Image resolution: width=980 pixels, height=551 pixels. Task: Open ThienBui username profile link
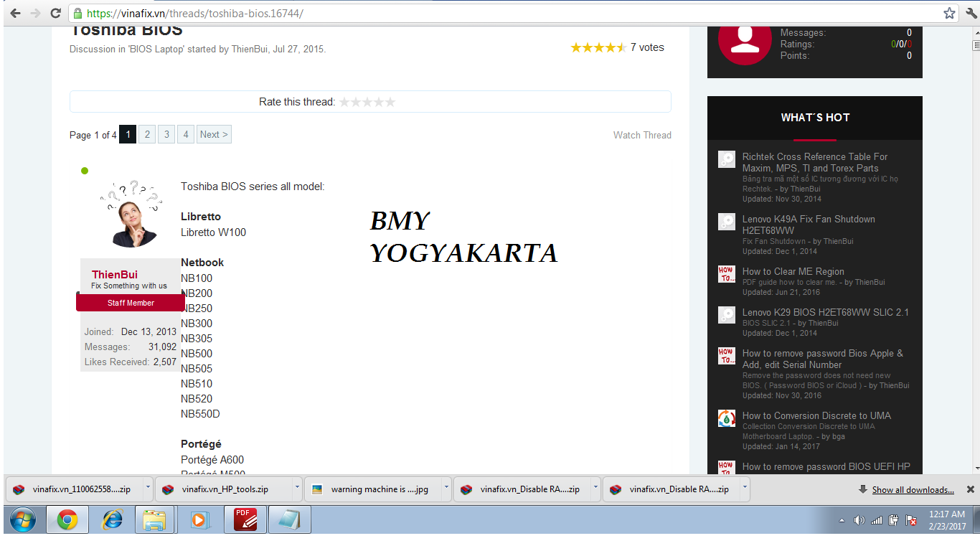point(115,275)
